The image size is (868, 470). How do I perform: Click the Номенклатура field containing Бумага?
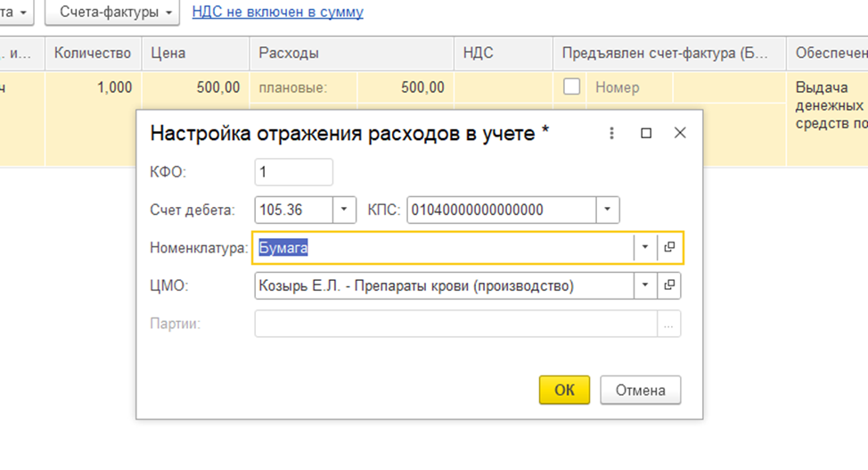(x=444, y=247)
